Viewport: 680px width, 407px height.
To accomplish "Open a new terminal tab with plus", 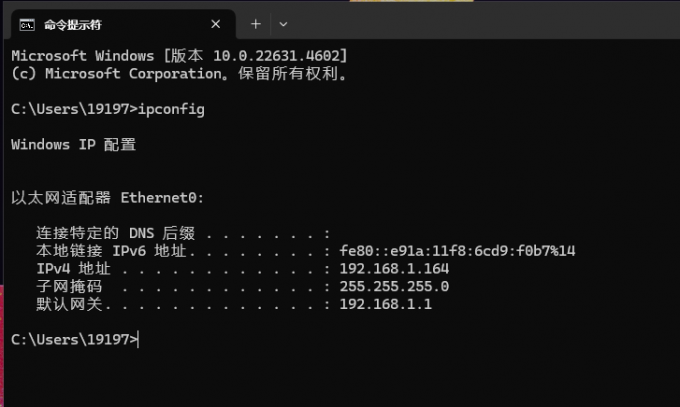I will [x=256, y=24].
